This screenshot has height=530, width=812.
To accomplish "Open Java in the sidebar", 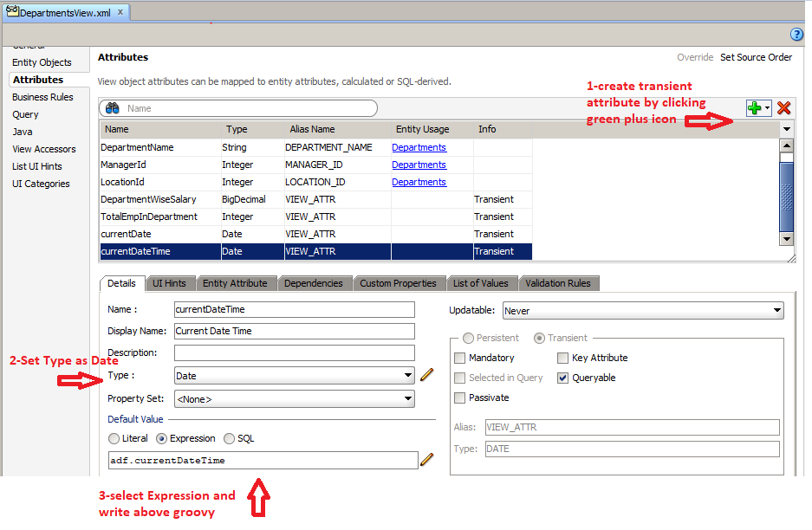I will (x=23, y=132).
